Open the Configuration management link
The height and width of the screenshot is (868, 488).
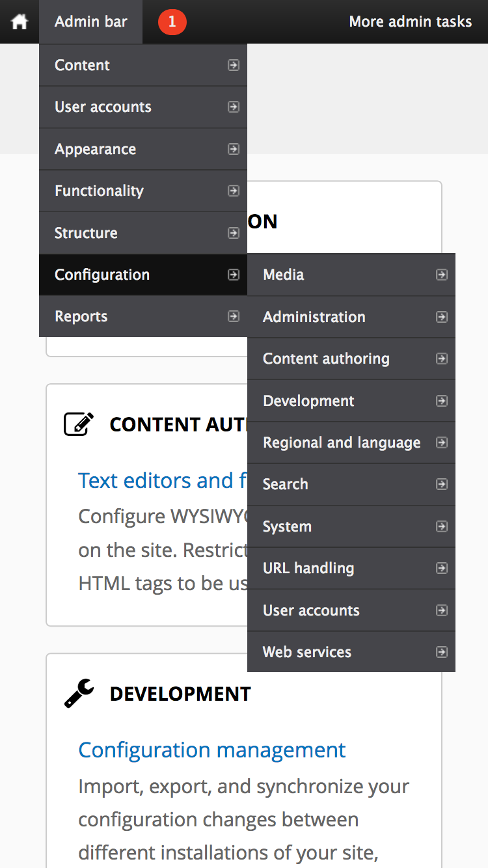[x=211, y=750]
